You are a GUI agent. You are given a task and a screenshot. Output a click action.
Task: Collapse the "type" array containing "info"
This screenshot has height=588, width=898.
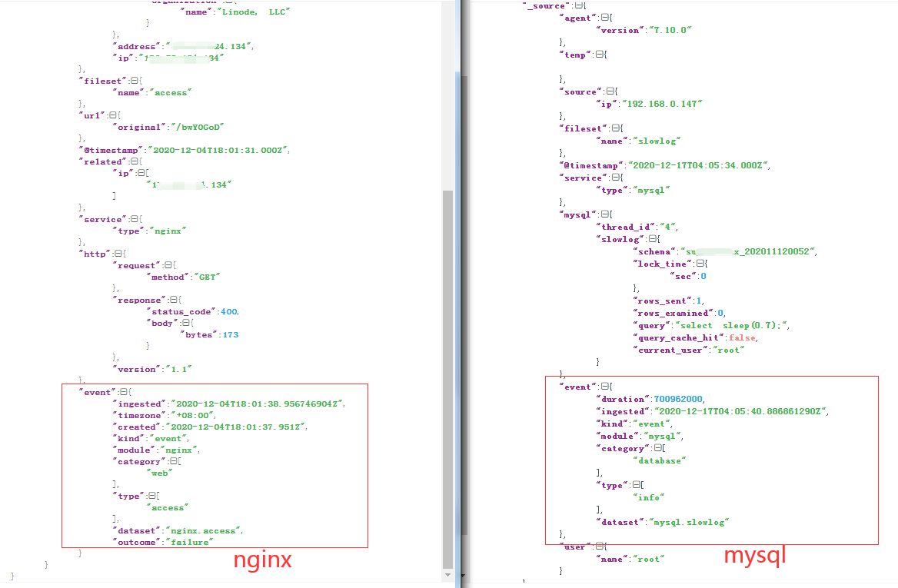pyautogui.click(x=637, y=485)
